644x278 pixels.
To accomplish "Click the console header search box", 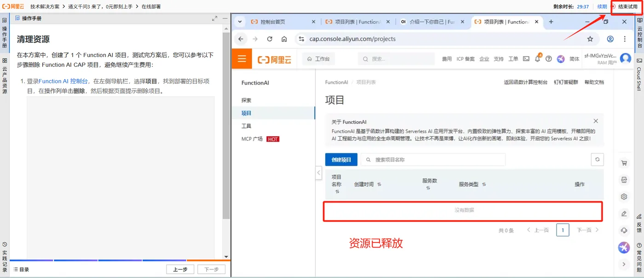I will [x=397, y=59].
